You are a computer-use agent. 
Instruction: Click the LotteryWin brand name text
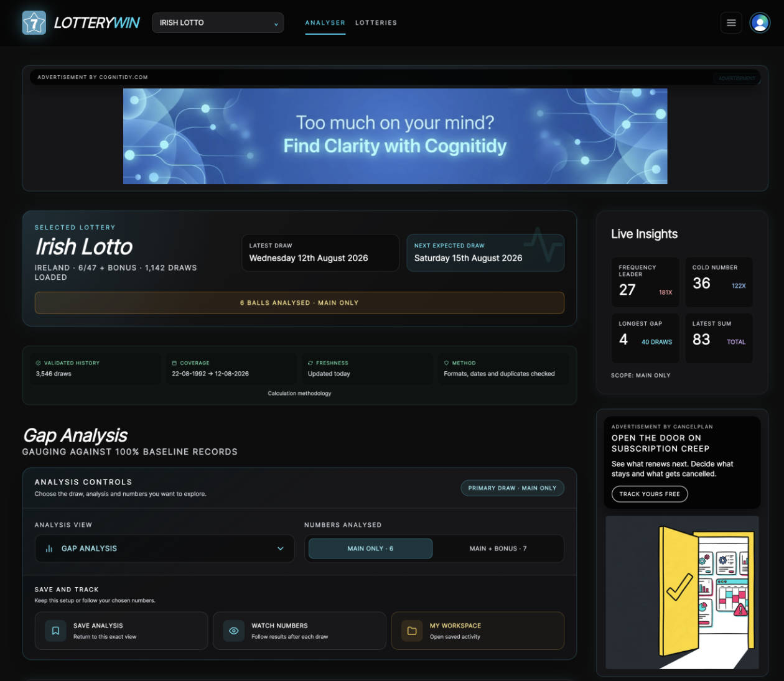(x=96, y=23)
